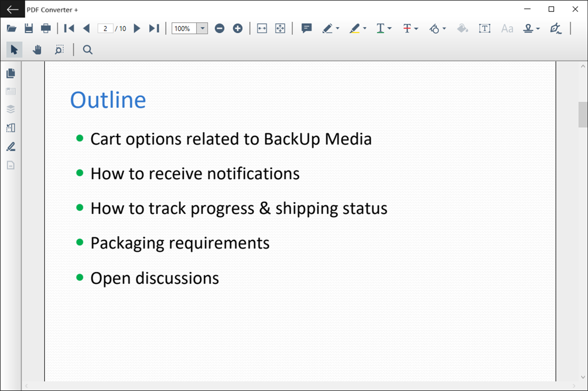Switch to the hand pan tool
Image resolution: width=588 pixels, height=391 pixels.
coord(37,50)
